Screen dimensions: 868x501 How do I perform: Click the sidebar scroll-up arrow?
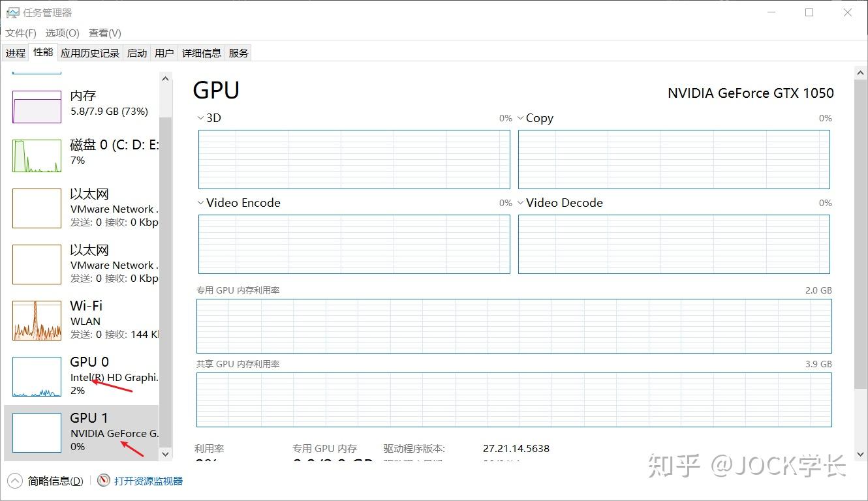click(x=165, y=80)
